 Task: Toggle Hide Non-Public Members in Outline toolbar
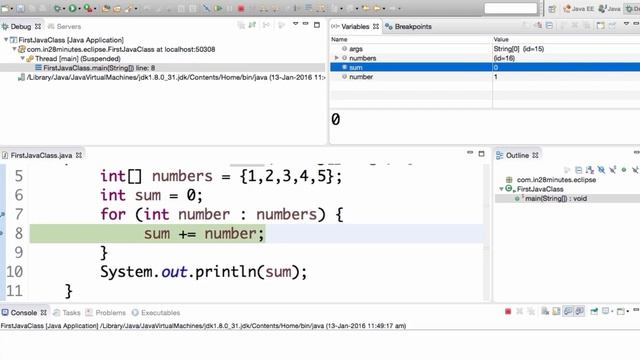click(624, 169)
